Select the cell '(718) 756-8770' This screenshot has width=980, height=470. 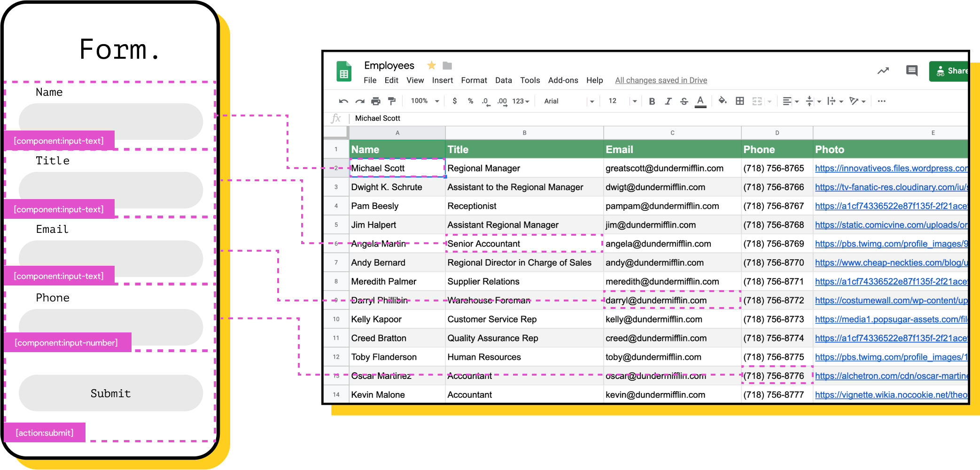point(777,262)
